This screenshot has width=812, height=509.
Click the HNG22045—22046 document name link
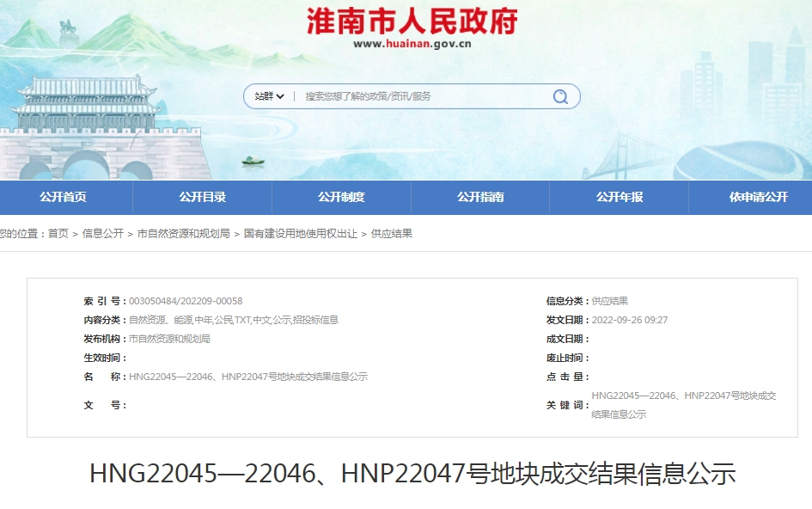pos(247,377)
